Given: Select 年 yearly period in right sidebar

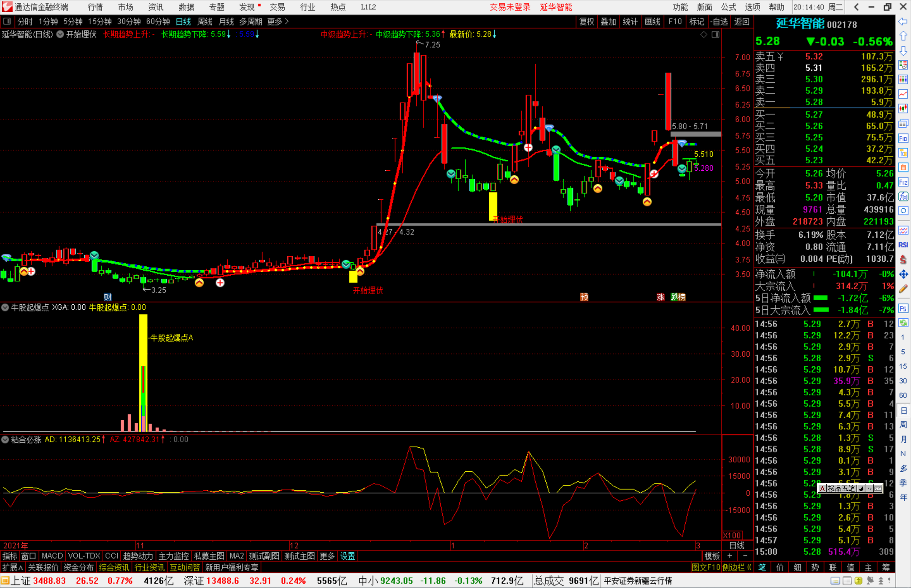Looking at the screenshot, I should click(x=903, y=497).
